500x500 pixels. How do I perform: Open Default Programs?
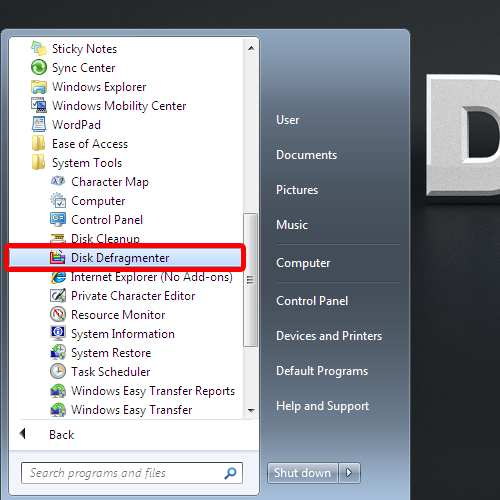(322, 371)
